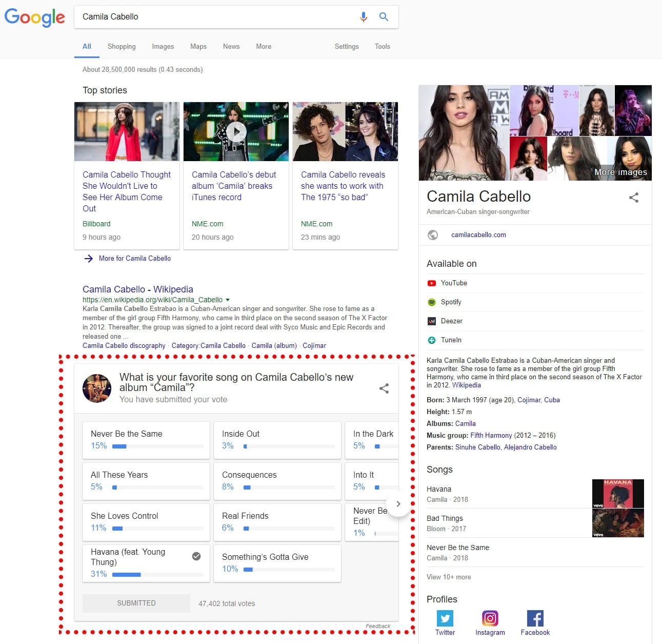Click the YouTube icon under Available on
This screenshot has width=662, height=644.
click(x=432, y=283)
